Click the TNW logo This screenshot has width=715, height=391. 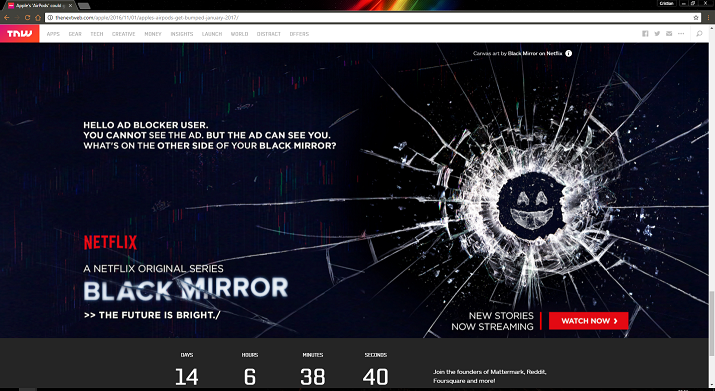(20, 34)
